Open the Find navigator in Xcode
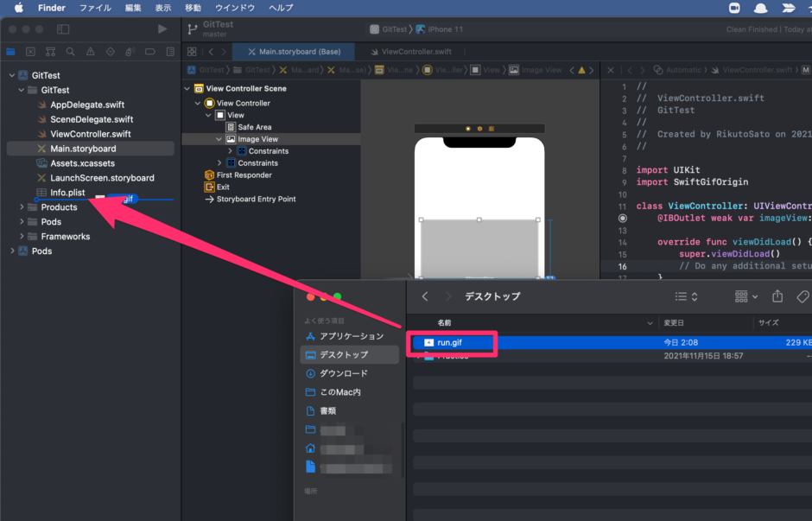 tap(70, 51)
